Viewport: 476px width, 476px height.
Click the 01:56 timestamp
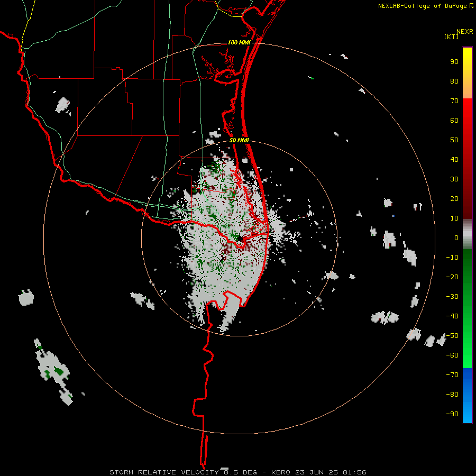354,472
